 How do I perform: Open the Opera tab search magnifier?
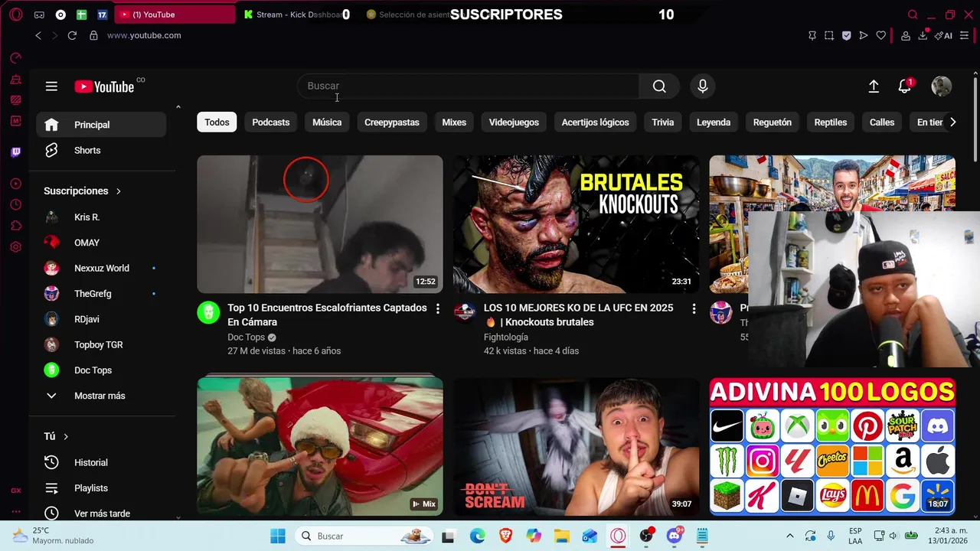[x=913, y=15]
